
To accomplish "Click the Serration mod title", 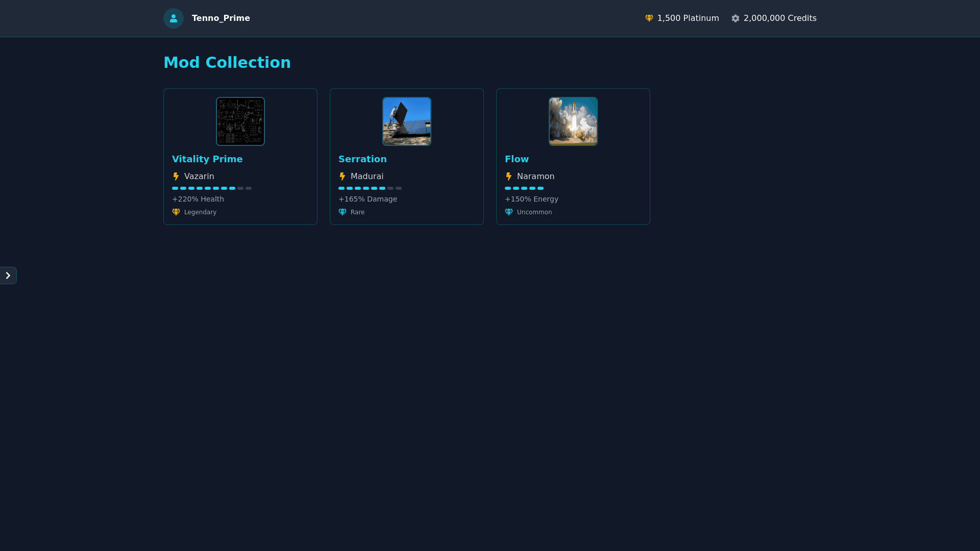I will (362, 159).
